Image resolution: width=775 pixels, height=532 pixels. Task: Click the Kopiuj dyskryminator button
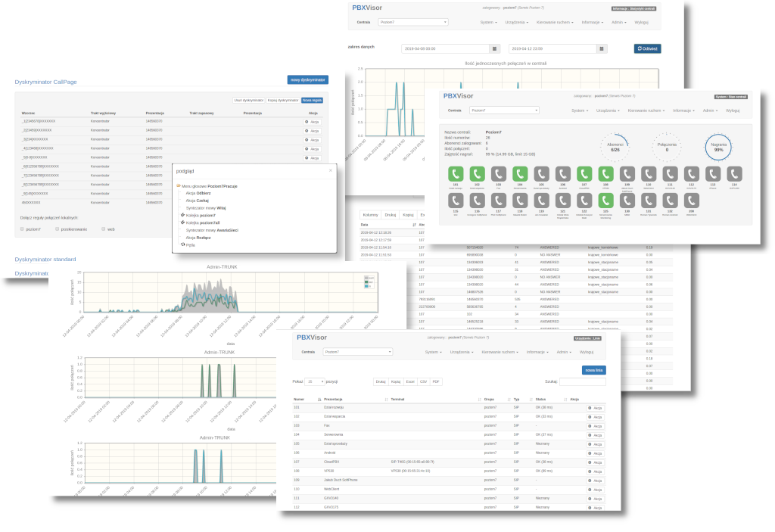283,101
